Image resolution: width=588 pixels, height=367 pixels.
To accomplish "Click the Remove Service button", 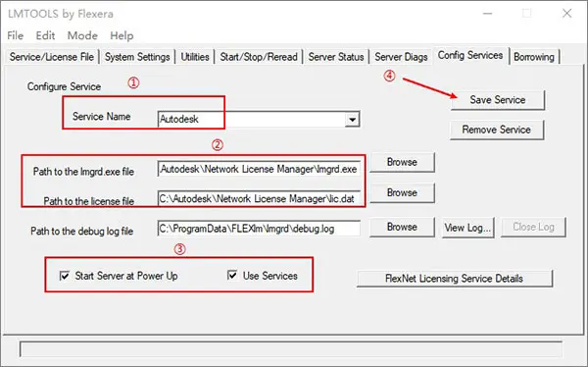I will 497,130.
